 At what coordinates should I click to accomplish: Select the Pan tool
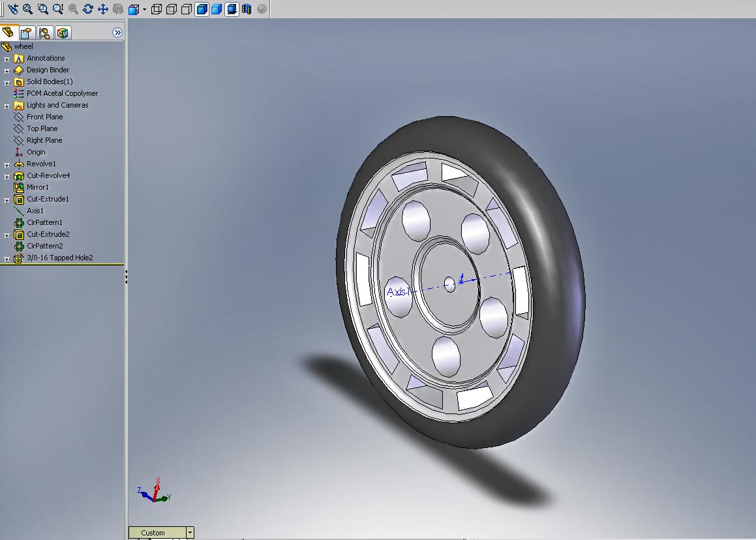[102, 8]
